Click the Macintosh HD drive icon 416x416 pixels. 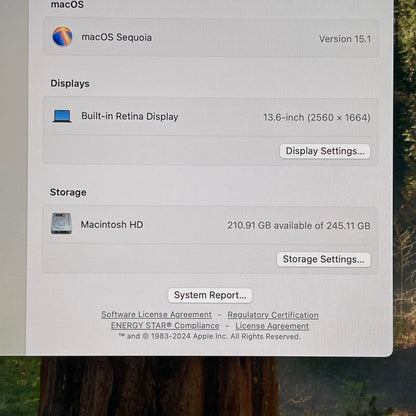tap(61, 223)
